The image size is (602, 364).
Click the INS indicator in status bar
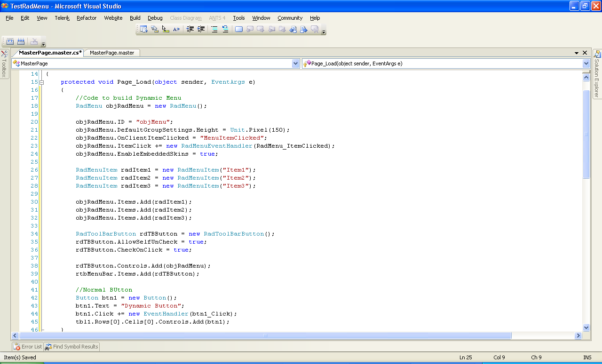coord(587,357)
